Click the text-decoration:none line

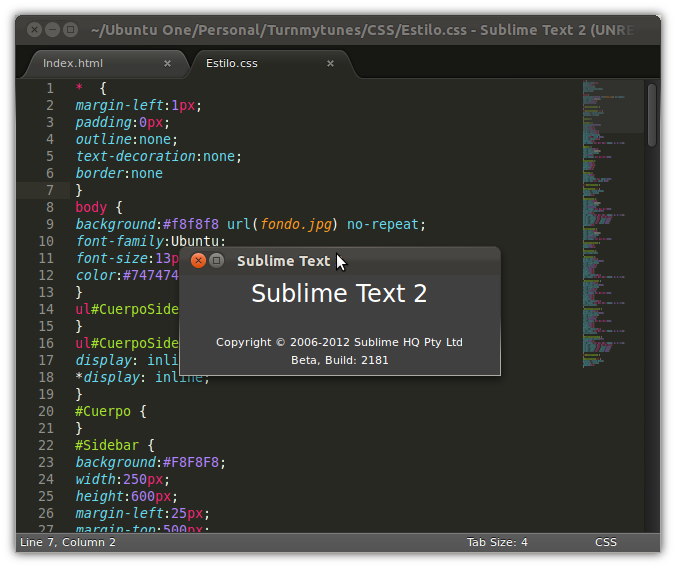click(159, 156)
